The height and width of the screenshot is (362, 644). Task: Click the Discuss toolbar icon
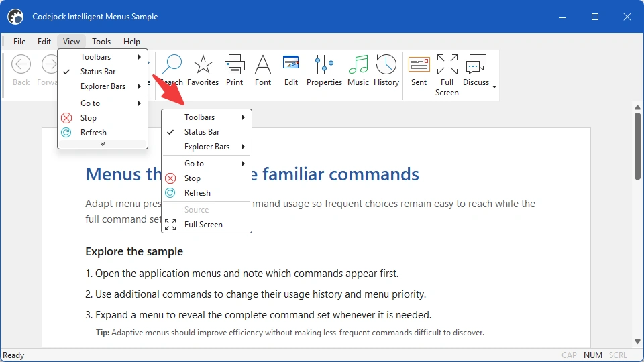(x=476, y=70)
